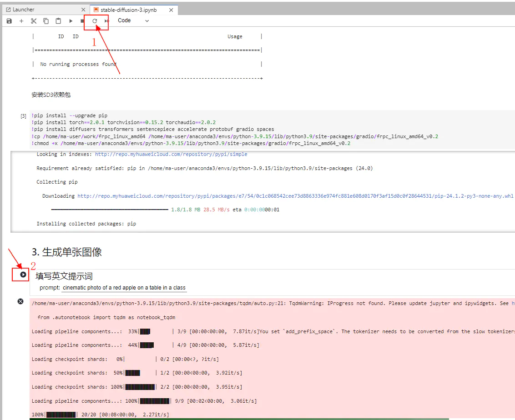Run the 填写英文提示词 cell play button
Image resolution: width=515 pixels, height=420 pixels.
pos(23,275)
